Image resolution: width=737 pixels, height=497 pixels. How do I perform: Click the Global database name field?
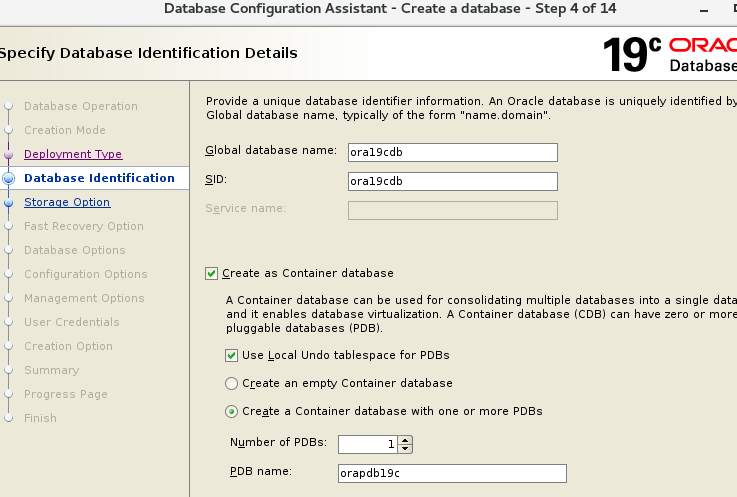pyautogui.click(x=453, y=152)
